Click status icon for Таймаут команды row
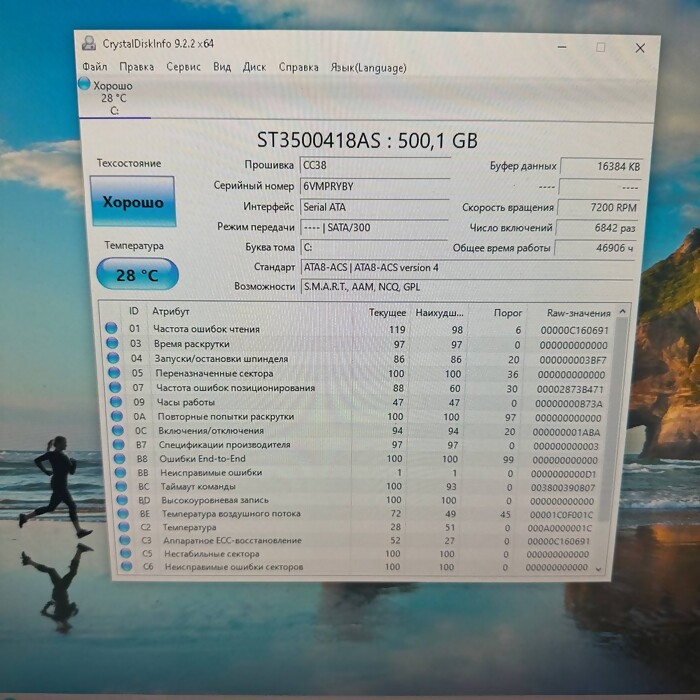This screenshot has width=700, height=700. pyautogui.click(x=121, y=486)
